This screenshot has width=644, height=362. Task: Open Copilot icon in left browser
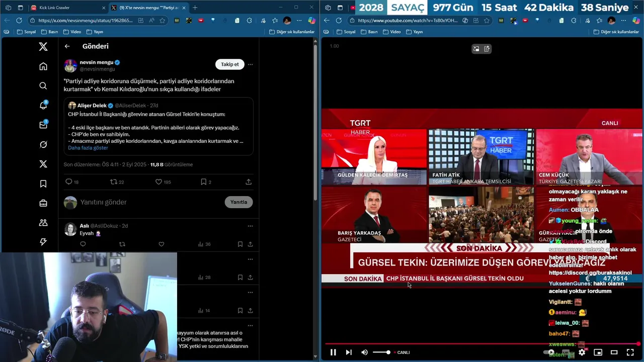[311, 21]
